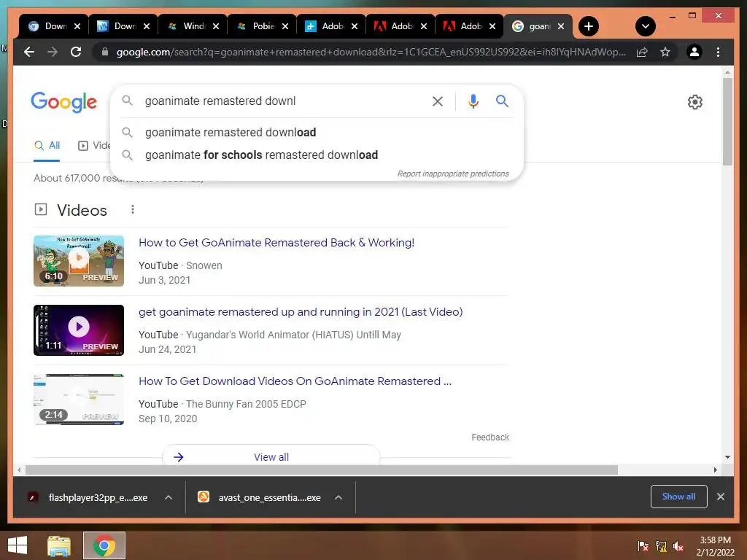Close the downloads bar
Image resolution: width=747 pixels, height=560 pixels.
point(720,497)
